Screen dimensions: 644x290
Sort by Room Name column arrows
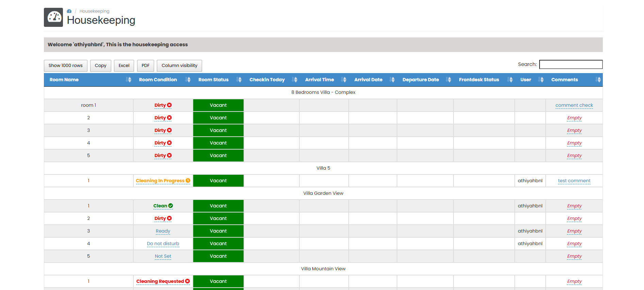[x=129, y=80]
